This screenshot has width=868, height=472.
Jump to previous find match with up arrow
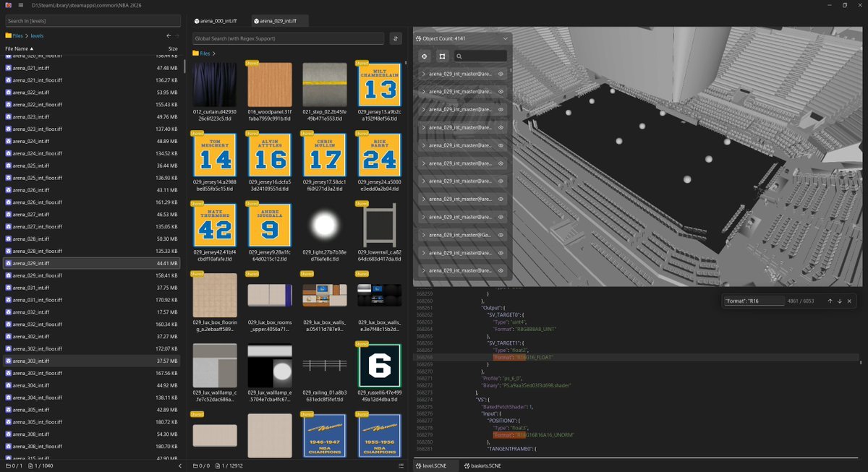[x=830, y=301]
